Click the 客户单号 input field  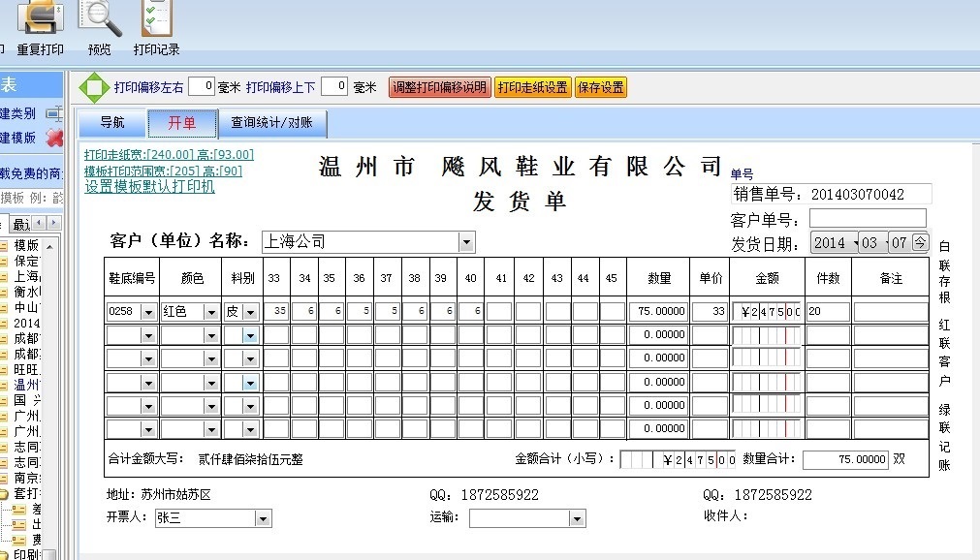(868, 218)
